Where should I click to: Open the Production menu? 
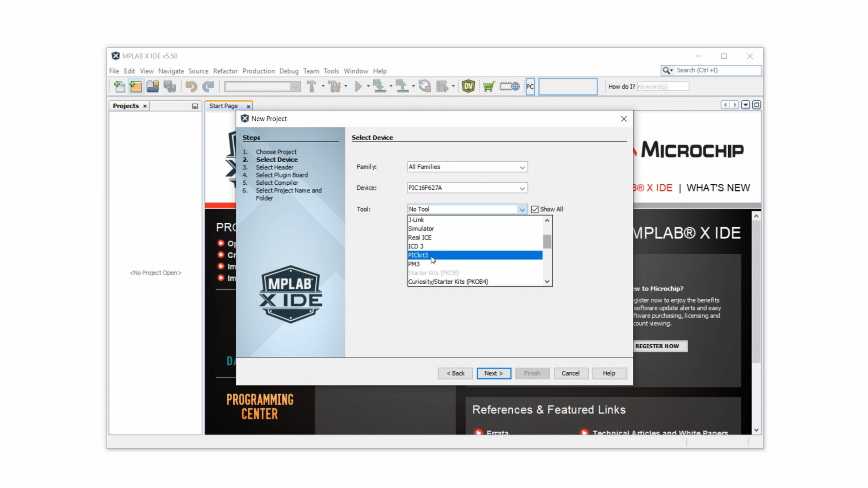pyautogui.click(x=258, y=71)
